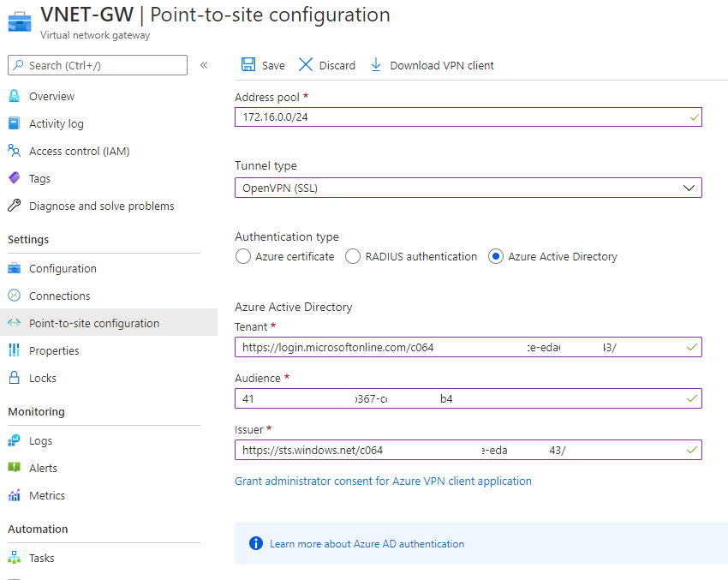Viewport: 728px width, 580px height.
Task: Click the Access control (IAM) people icon
Action: [15, 151]
